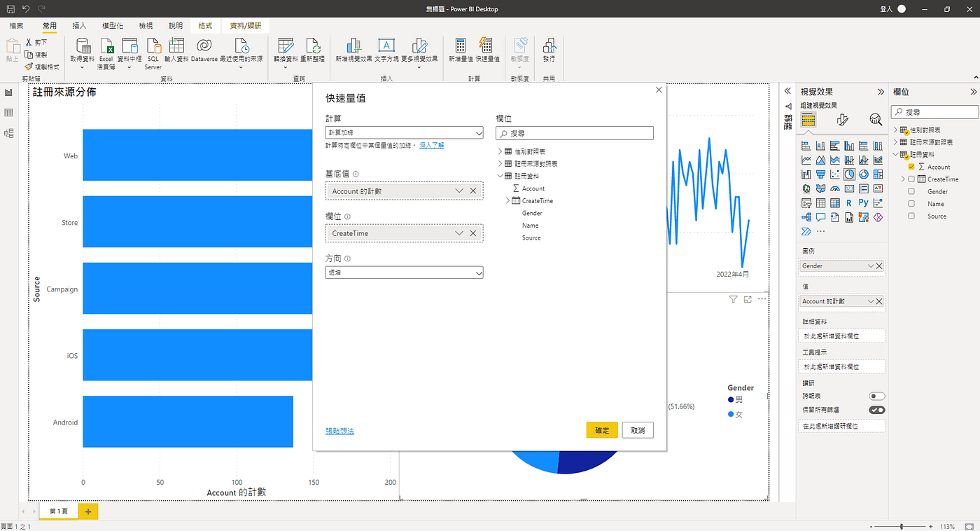Screen dimensions: 980x531
Task: Open the CreateTime field dropdown arrow in dialog
Action: tap(459, 233)
